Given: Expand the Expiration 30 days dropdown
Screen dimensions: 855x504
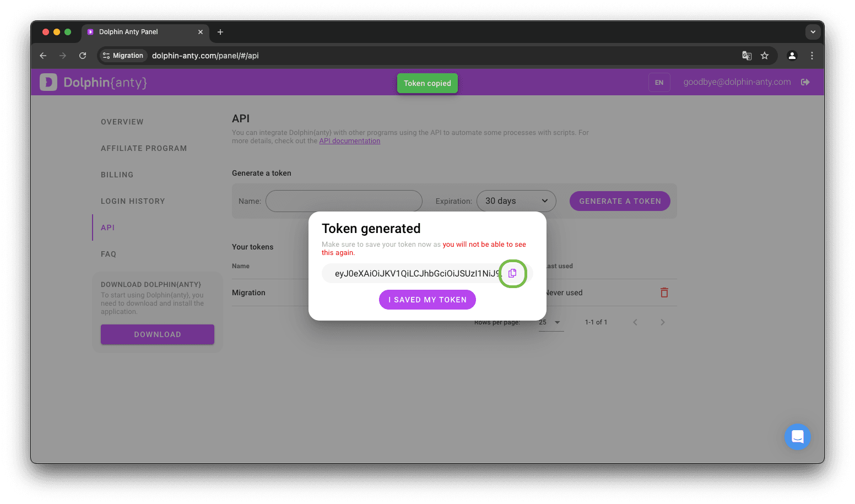Looking at the screenshot, I should pyautogui.click(x=516, y=201).
